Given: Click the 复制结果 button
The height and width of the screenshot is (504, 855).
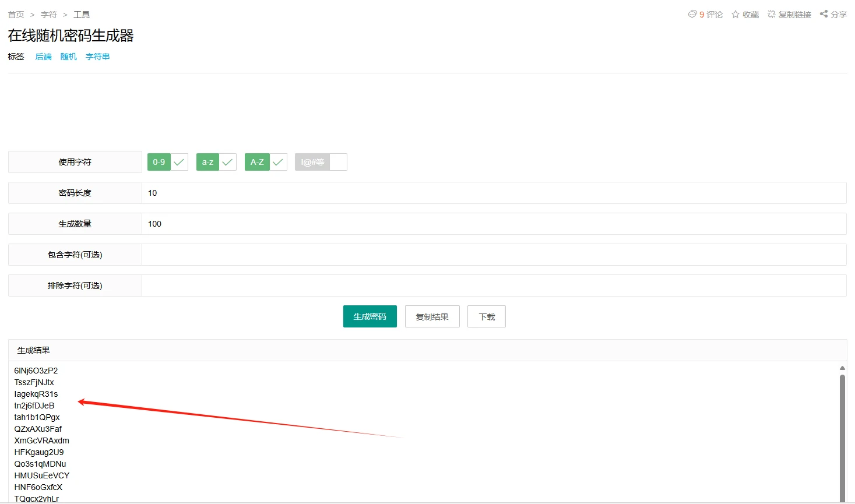Looking at the screenshot, I should pyautogui.click(x=432, y=316).
